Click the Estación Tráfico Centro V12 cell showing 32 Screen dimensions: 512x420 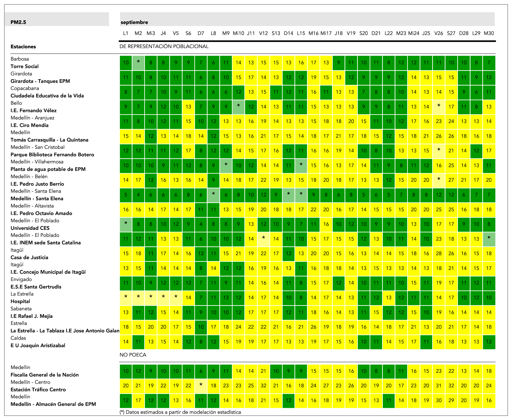click(x=263, y=386)
